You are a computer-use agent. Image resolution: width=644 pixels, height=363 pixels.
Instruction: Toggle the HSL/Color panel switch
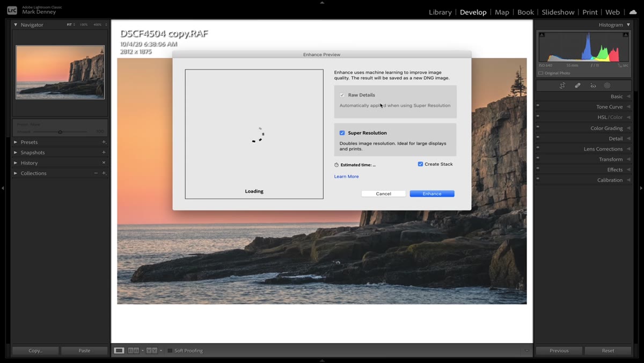click(538, 117)
